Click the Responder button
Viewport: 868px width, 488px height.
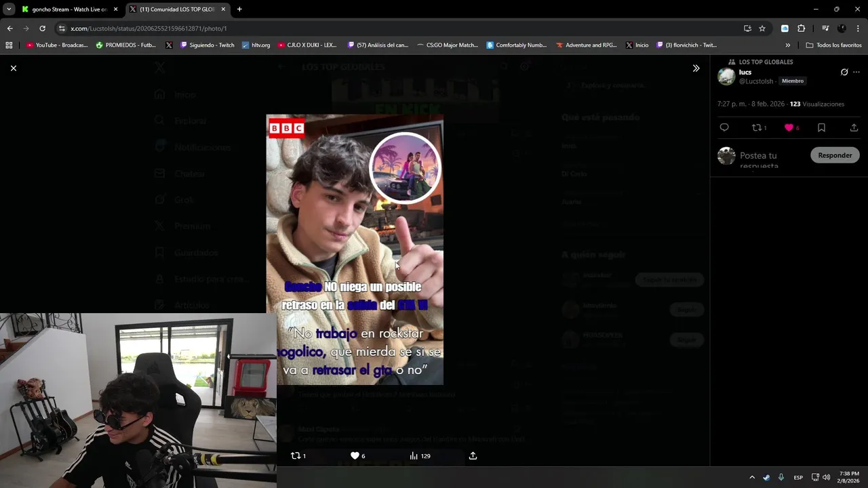click(x=835, y=155)
